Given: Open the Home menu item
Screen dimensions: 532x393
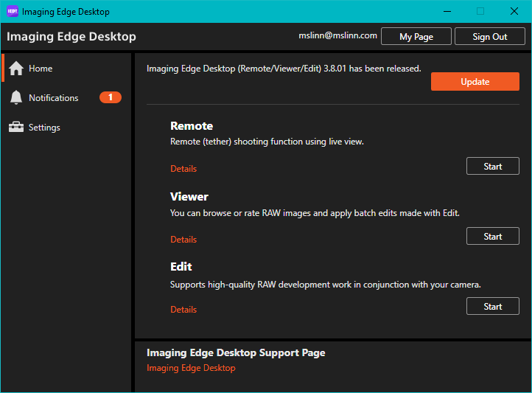Looking at the screenshot, I should tap(41, 69).
